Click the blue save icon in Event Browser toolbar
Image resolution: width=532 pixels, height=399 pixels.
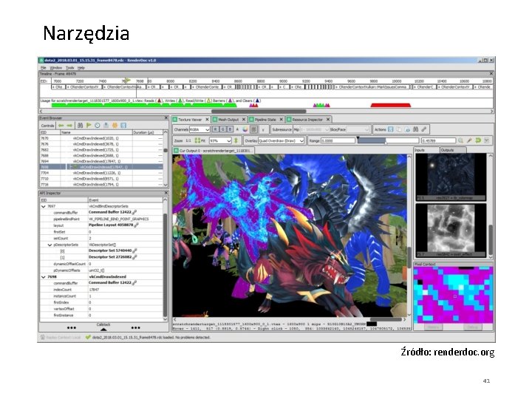pyautogui.click(x=123, y=126)
